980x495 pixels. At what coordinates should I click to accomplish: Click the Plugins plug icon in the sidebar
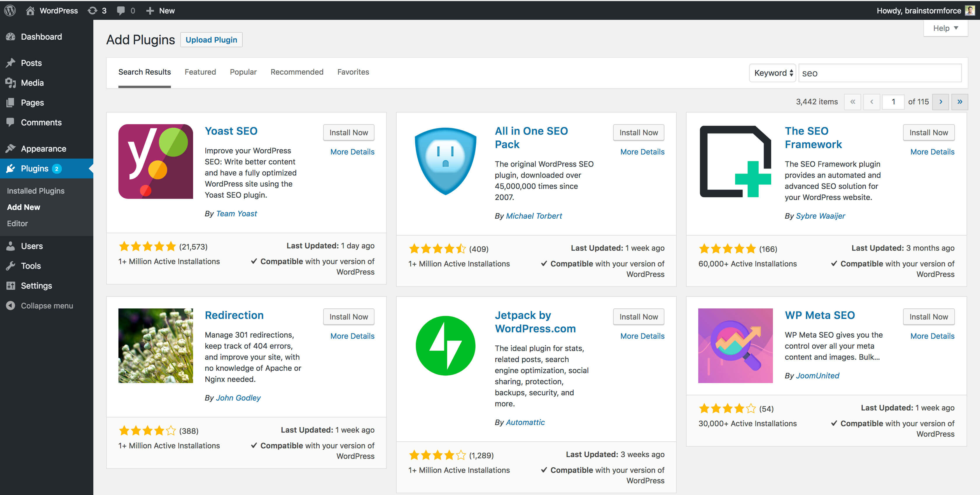(11, 168)
